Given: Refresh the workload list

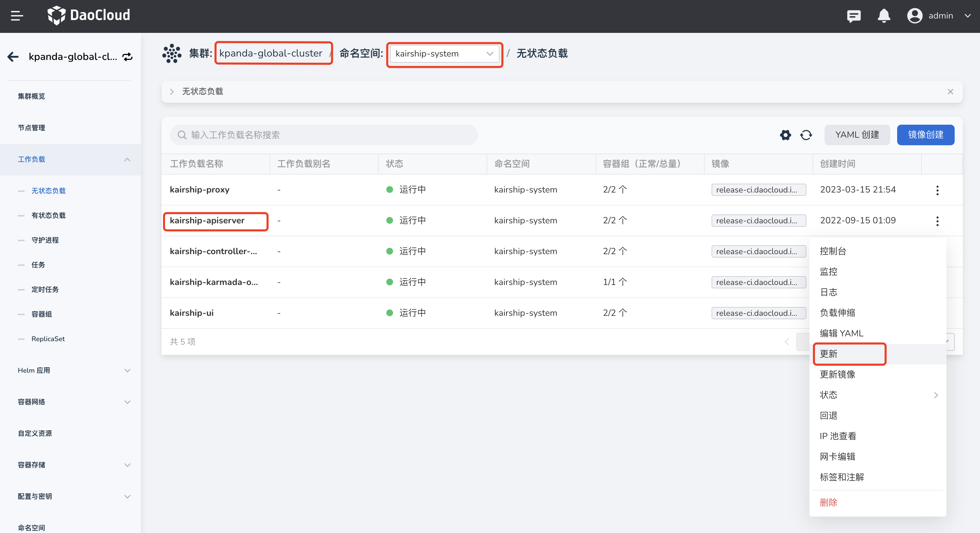Looking at the screenshot, I should pos(806,135).
